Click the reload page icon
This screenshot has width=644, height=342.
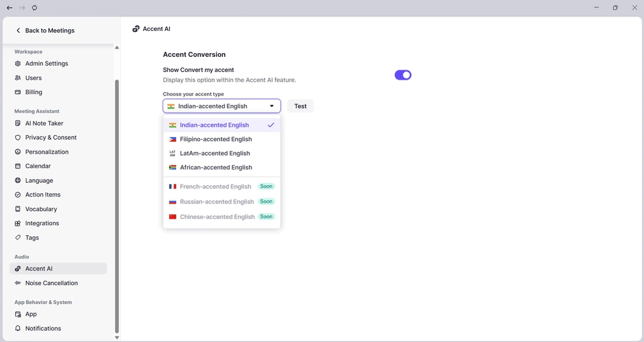pos(35,8)
